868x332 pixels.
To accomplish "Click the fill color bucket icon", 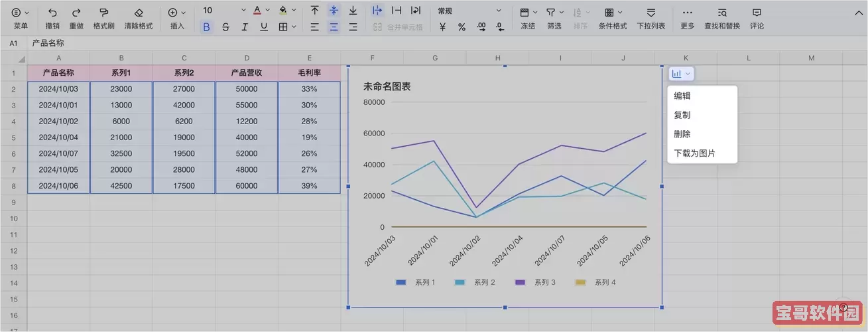I will coord(283,11).
